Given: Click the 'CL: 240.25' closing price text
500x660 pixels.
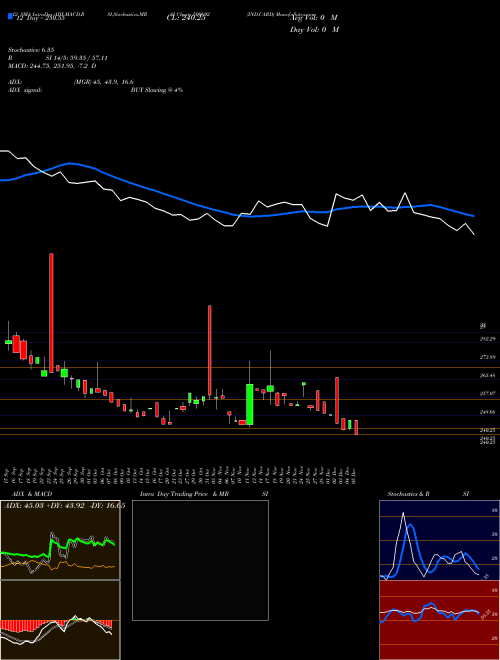Looking at the screenshot, I should click(186, 18).
